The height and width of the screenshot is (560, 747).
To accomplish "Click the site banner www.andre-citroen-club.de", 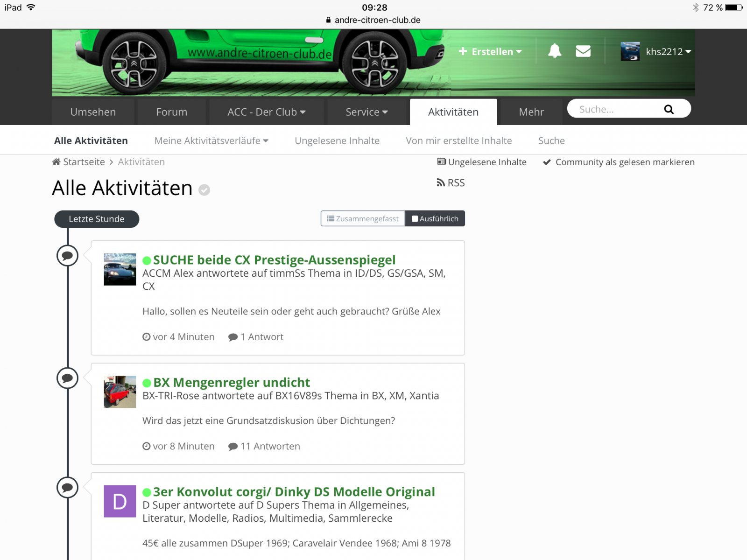I will (260, 54).
